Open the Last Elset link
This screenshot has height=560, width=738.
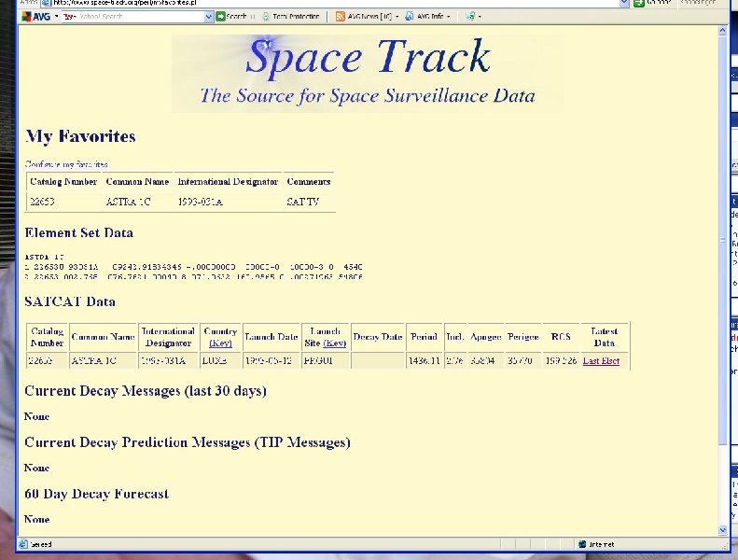click(601, 361)
